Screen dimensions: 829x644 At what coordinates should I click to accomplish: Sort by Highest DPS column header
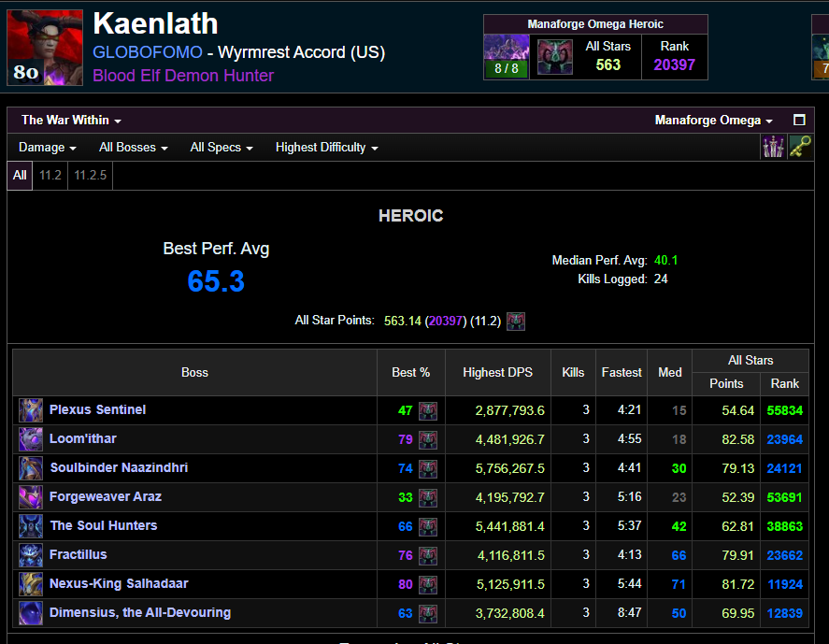tap(497, 372)
